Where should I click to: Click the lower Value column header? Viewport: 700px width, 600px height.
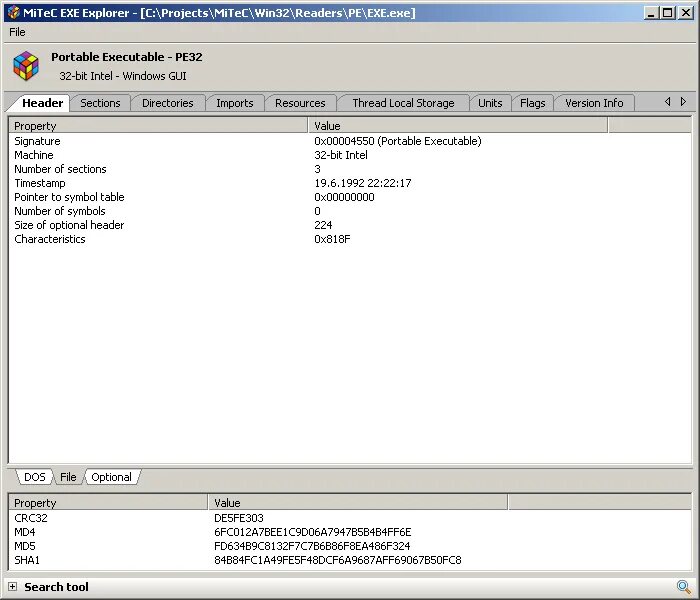coord(358,503)
